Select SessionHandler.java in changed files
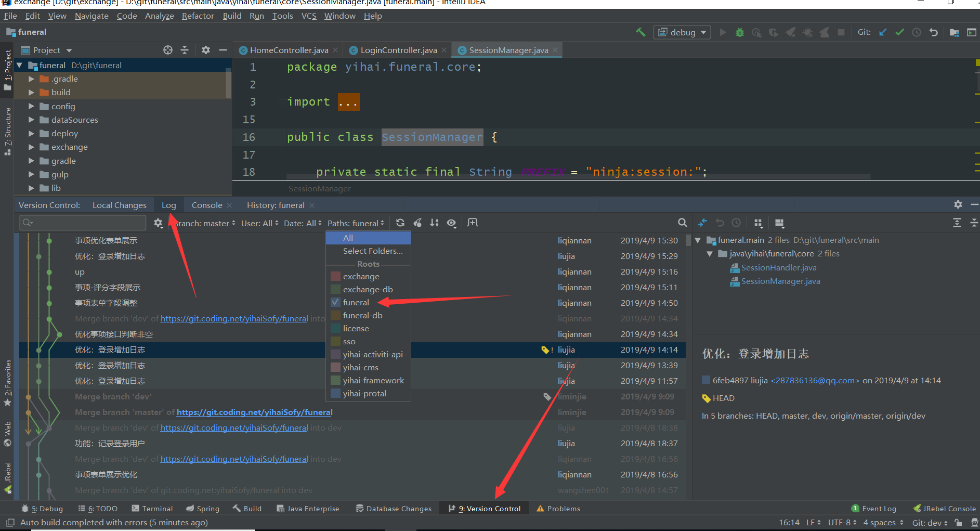The height and width of the screenshot is (531, 980). 779,267
